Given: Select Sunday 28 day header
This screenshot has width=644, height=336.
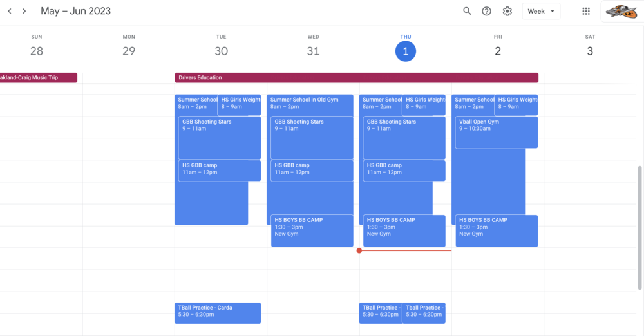Looking at the screenshot, I should coord(37,47).
